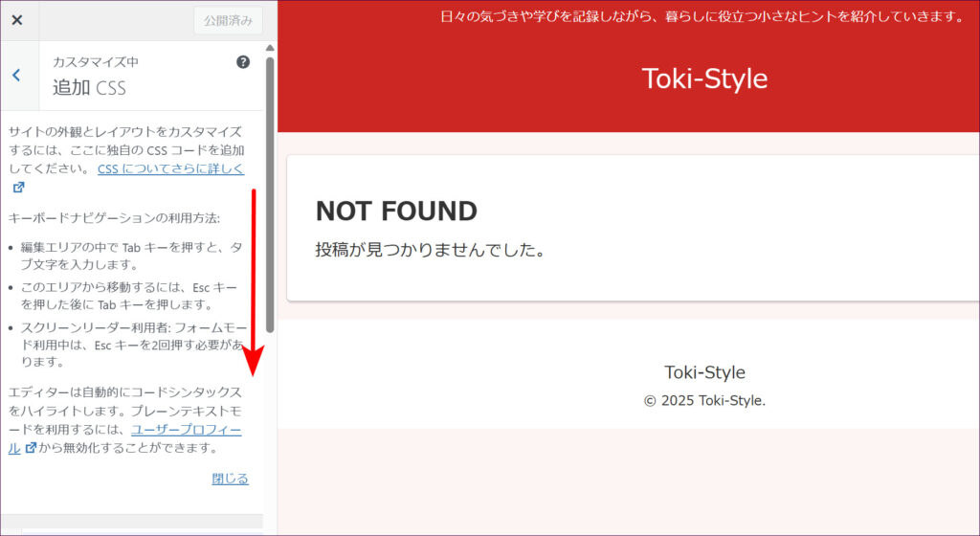Click the Toki-Style title in footer
980x536 pixels.
click(x=704, y=372)
